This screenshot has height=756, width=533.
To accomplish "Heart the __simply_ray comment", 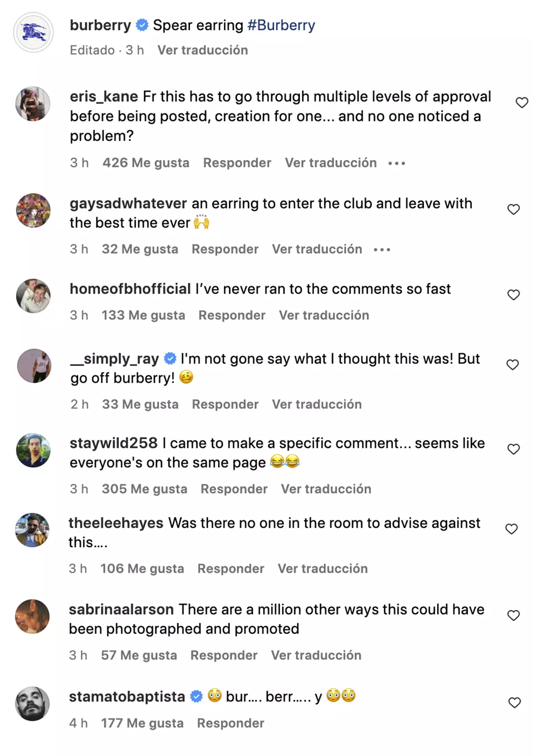I will click(513, 365).
